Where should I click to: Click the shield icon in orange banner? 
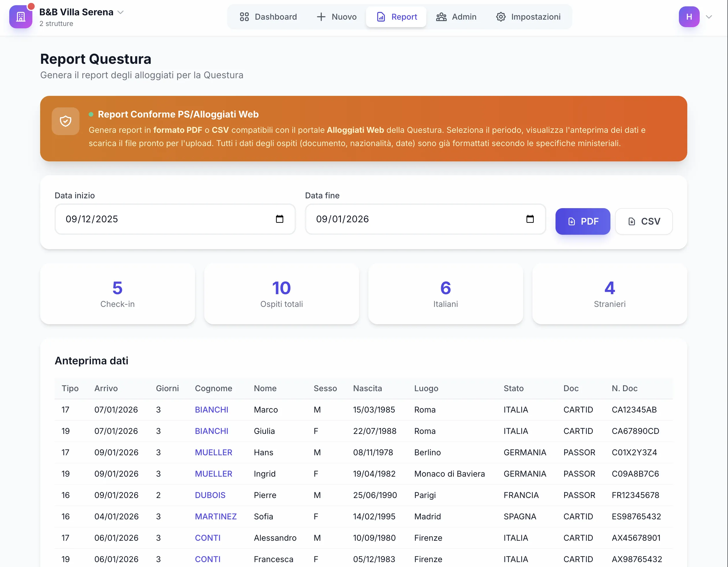click(x=65, y=121)
